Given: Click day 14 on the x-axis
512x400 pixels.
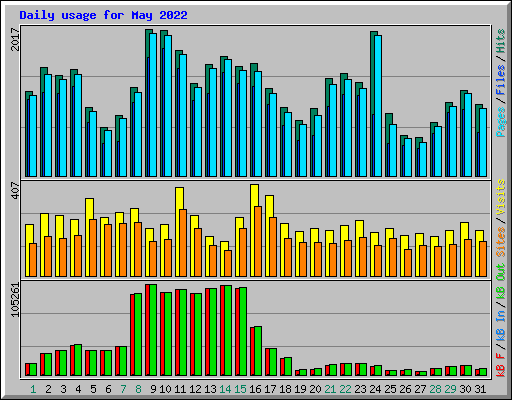Looking at the screenshot, I should pos(225,389).
